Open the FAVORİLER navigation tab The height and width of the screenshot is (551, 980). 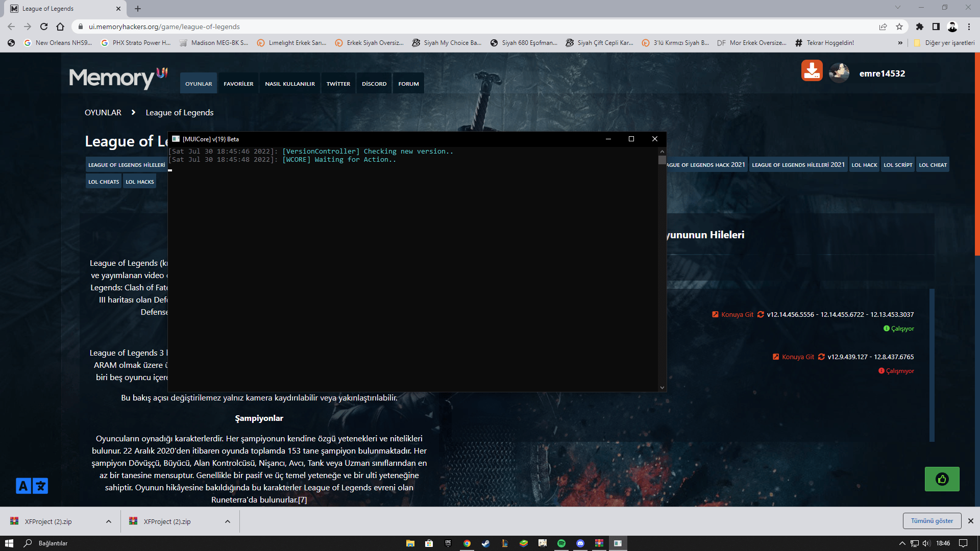[x=238, y=83]
